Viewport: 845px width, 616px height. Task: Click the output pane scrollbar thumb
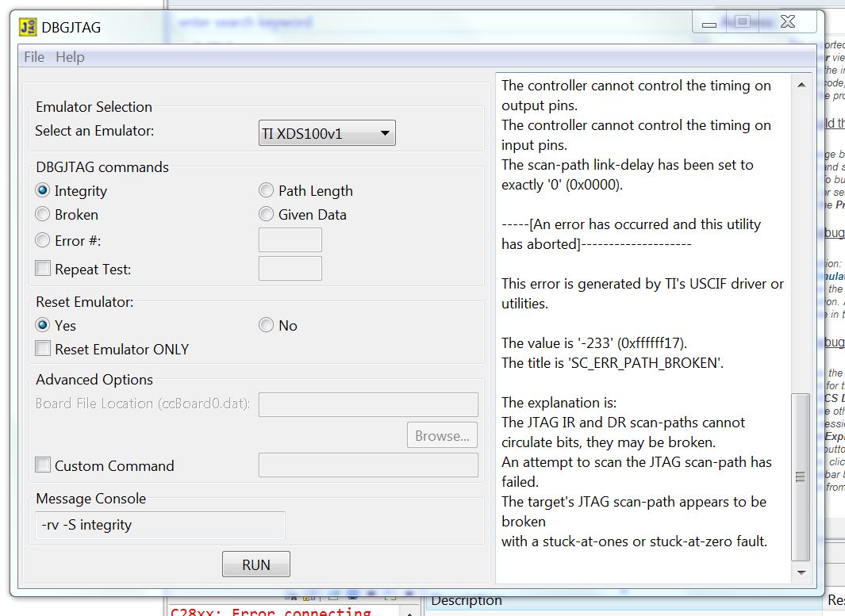click(801, 477)
